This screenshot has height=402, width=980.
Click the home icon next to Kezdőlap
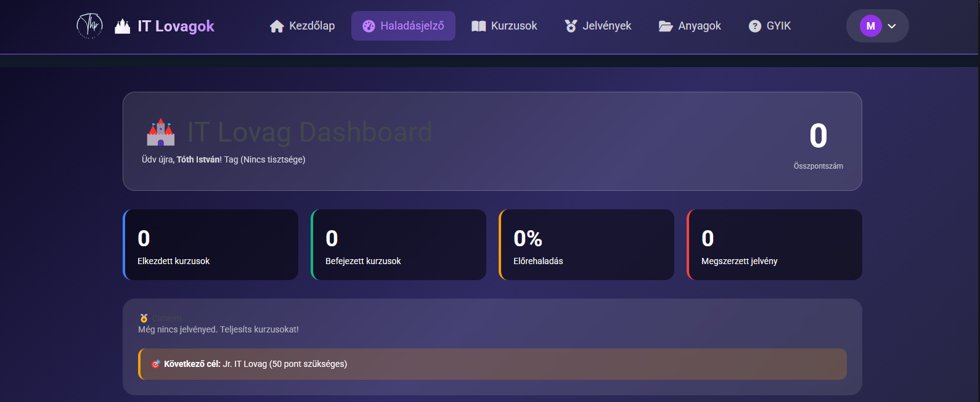click(x=277, y=26)
